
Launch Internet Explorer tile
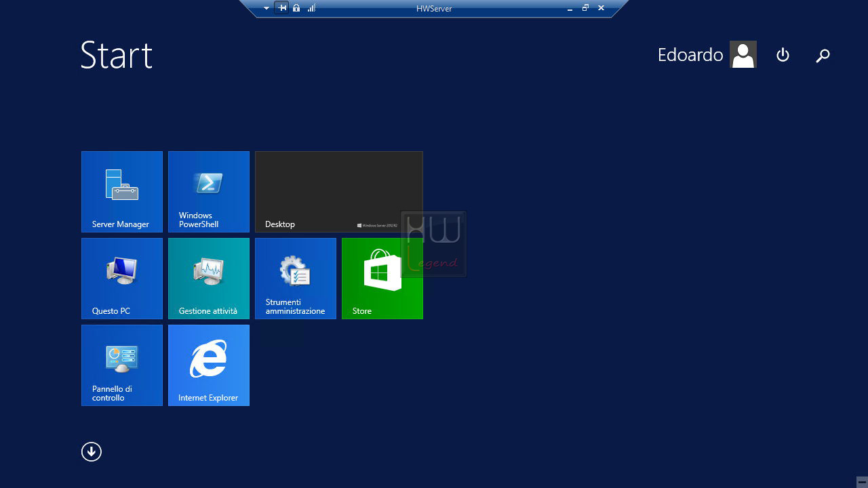click(209, 365)
